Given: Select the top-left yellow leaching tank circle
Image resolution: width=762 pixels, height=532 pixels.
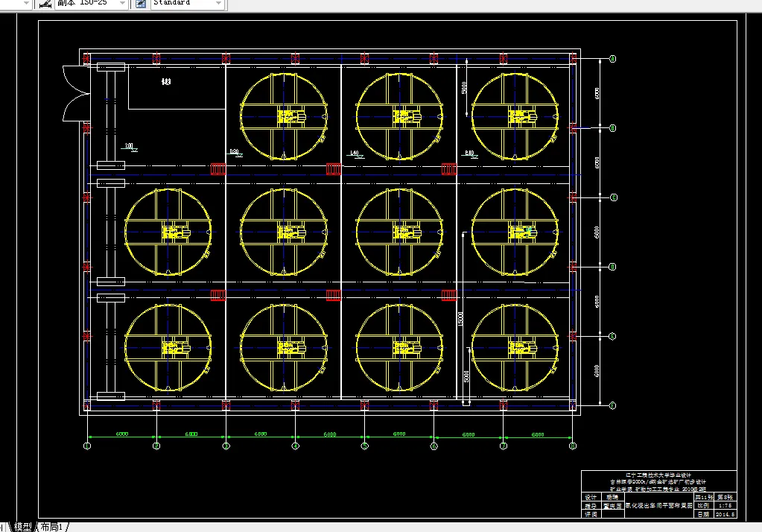Looking at the screenshot, I should [x=284, y=117].
